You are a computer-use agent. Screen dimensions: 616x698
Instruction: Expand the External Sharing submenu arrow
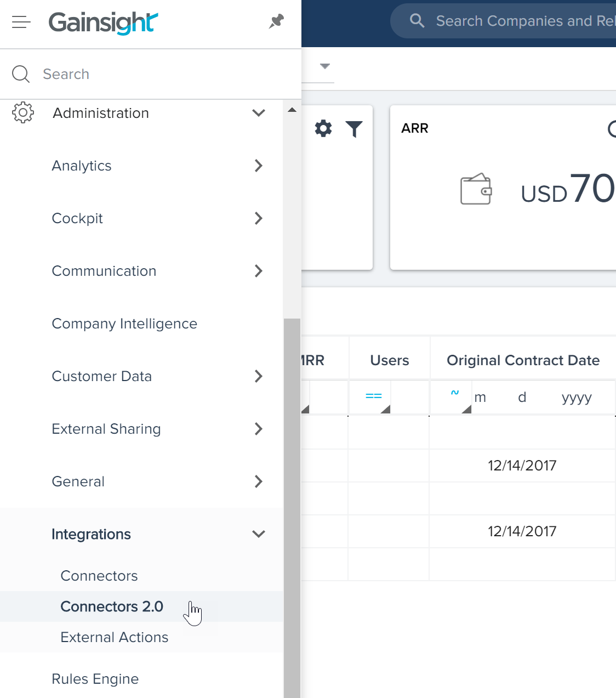point(259,429)
